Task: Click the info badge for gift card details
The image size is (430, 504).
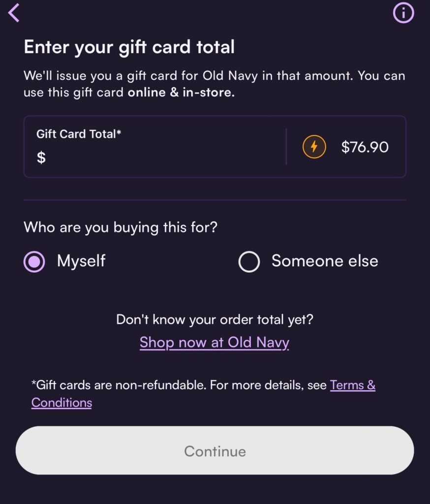Action: 403,13
